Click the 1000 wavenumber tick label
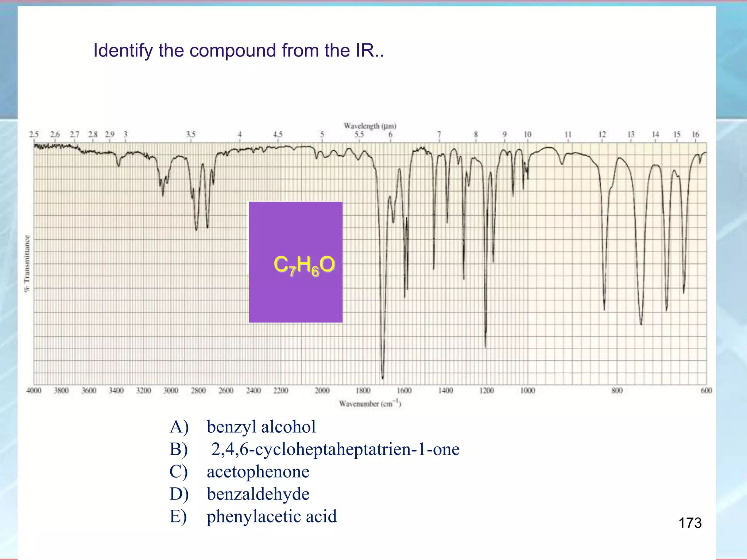747x560 pixels. tap(527, 390)
